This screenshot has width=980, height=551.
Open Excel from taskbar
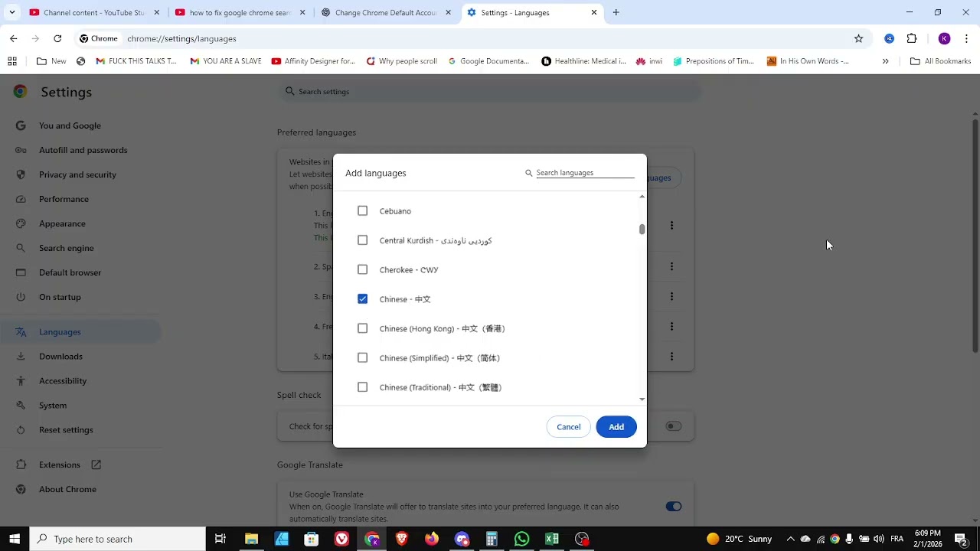pyautogui.click(x=552, y=539)
